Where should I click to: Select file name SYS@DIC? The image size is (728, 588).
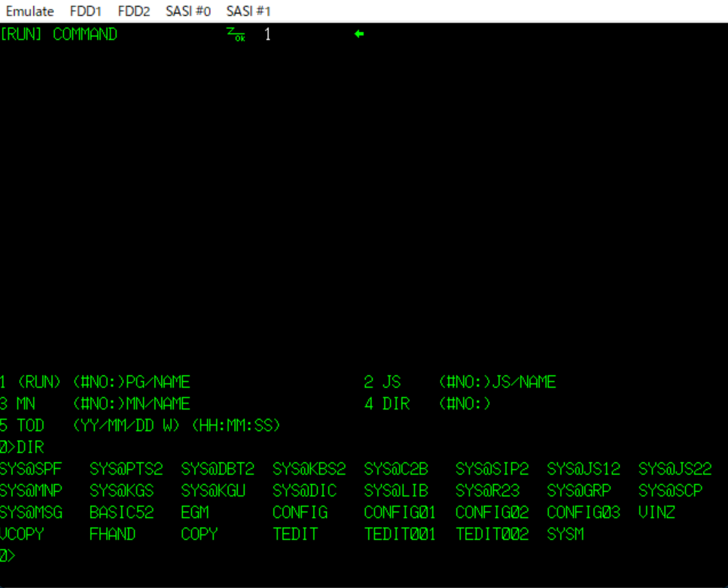coord(305,491)
